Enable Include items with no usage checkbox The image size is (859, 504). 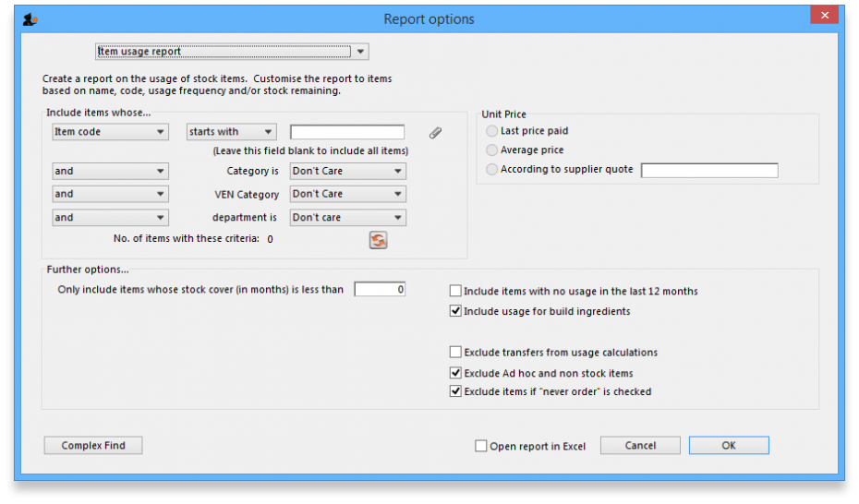(x=455, y=291)
